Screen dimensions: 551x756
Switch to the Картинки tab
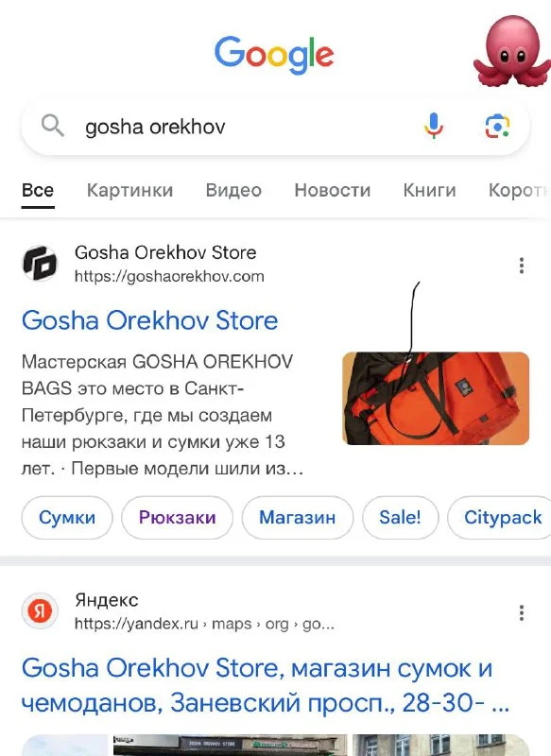pyautogui.click(x=129, y=190)
